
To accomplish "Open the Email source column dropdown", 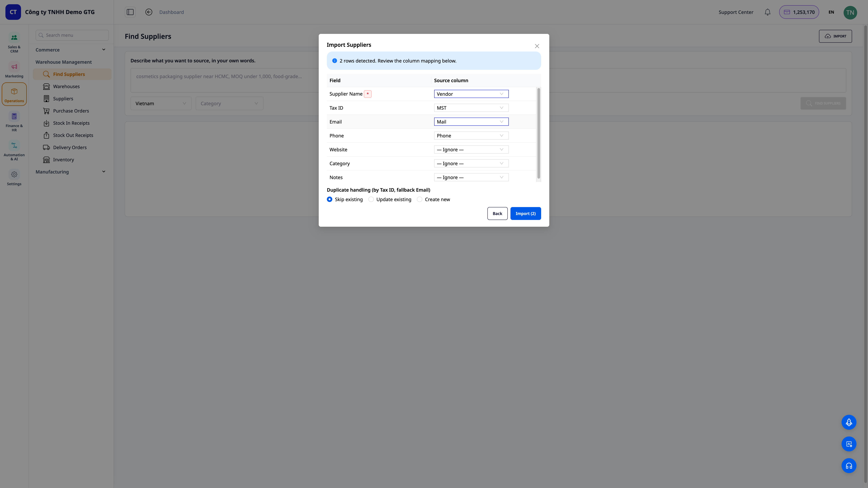I will coord(471,122).
